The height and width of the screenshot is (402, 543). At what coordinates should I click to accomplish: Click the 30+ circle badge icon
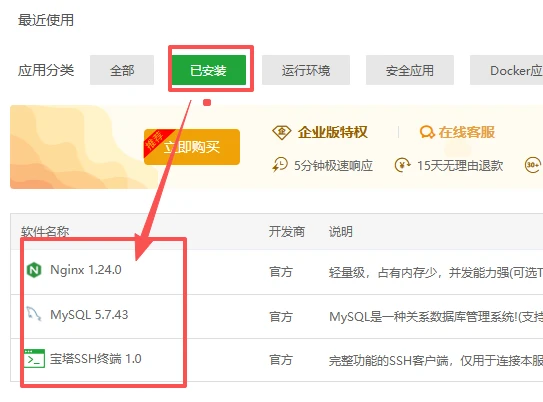pyautogui.click(x=533, y=165)
